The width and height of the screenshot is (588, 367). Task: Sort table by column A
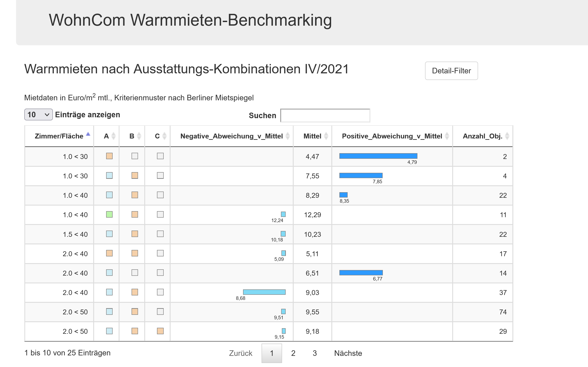click(107, 136)
